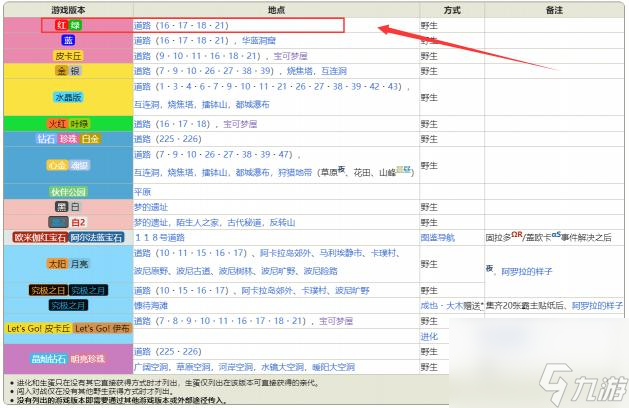The width and height of the screenshot is (629, 408).
Task: Click the 游戏版本 column header
Action: [x=67, y=6]
